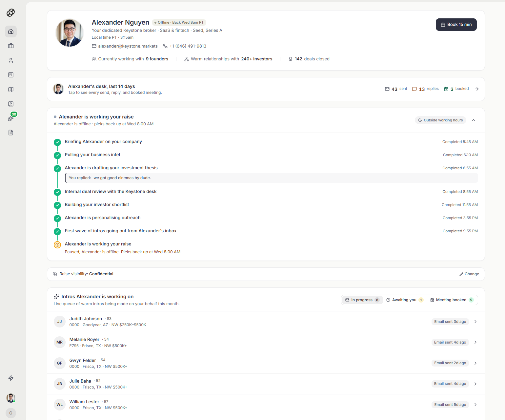Click the lightning bolt icon in sidebar

11,378
